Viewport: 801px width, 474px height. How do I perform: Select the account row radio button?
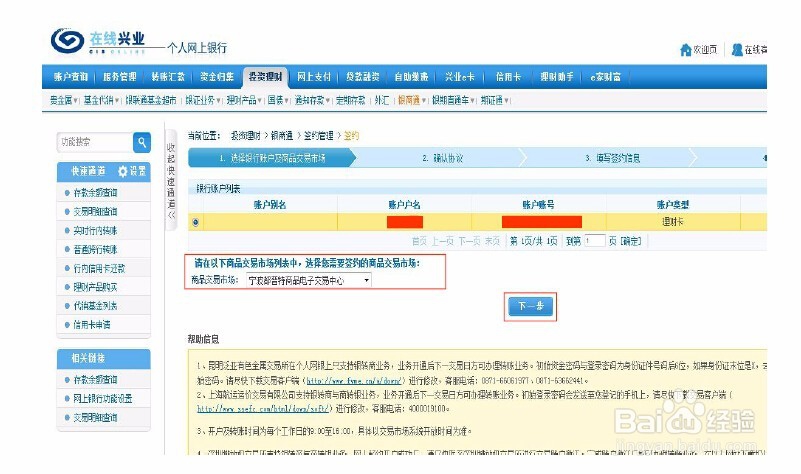pyautogui.click(x=196, y=222)
